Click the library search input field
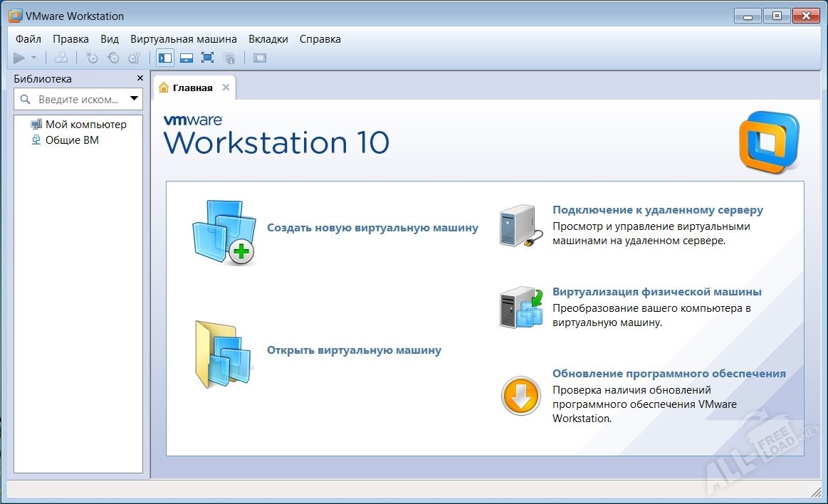This screenshot has height=504, width=828. [x=77, y=100]
